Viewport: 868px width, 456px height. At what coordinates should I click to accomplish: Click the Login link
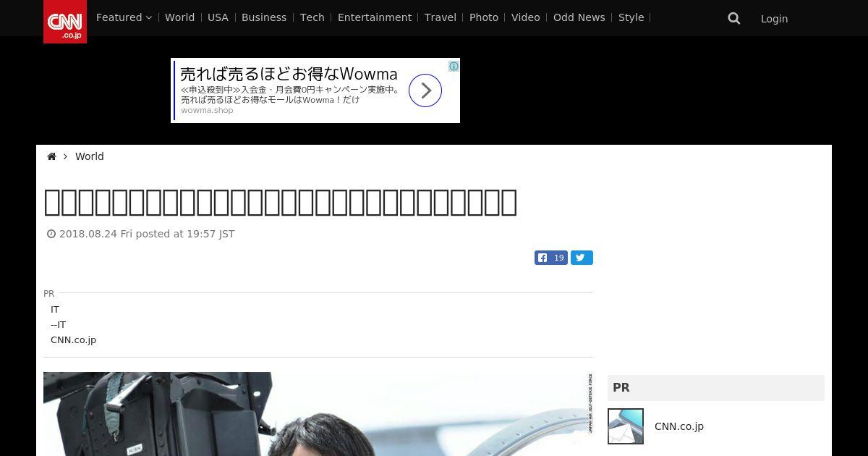pos(774,19)
